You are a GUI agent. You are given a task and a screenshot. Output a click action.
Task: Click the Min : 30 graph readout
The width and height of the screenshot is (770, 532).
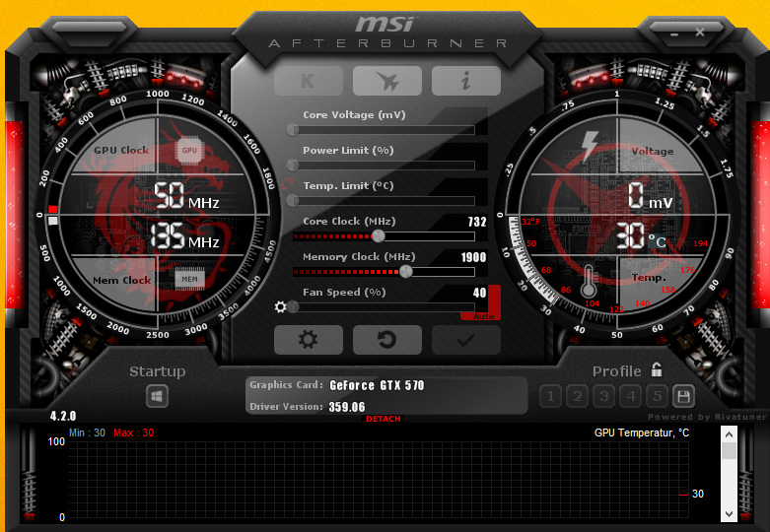[x=87, y=432]
